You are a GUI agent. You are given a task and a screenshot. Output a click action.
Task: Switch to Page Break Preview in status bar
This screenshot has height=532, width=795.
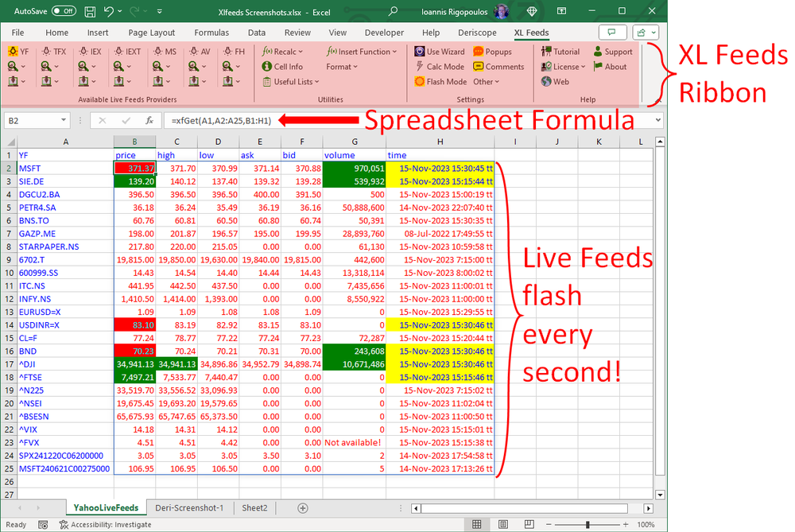[529, 524]
